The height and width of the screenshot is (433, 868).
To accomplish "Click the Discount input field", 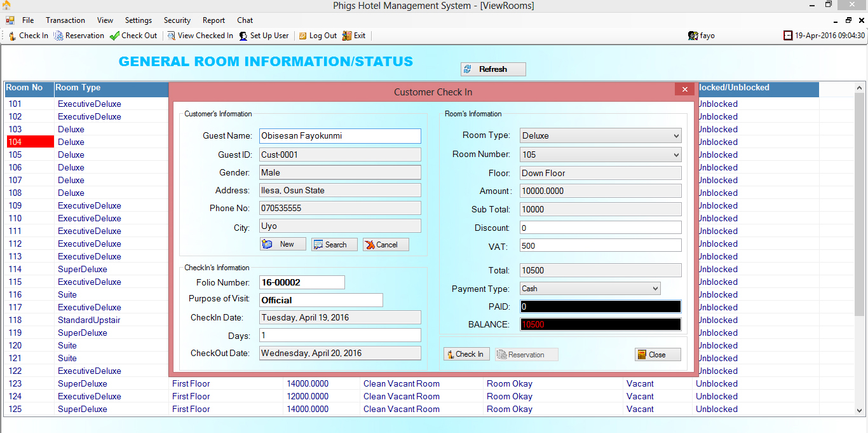I will (x=600, y=228).
